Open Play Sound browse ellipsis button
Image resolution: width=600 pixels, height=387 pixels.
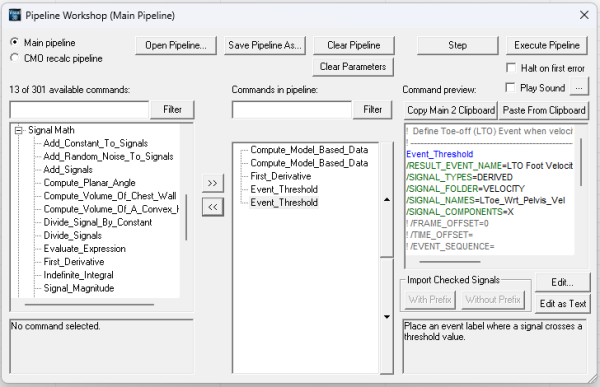pyautogui.click(x=579, y=88)
